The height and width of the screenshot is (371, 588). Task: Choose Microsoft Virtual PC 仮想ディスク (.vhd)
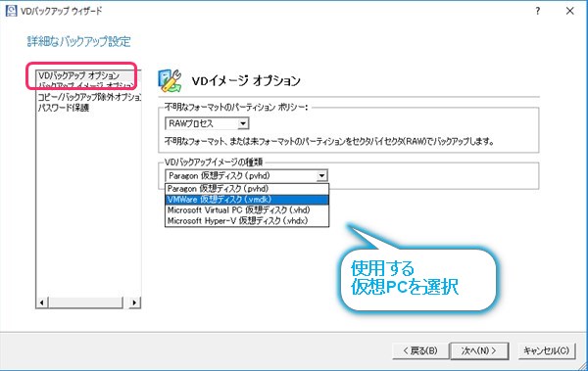coord(247,209)
